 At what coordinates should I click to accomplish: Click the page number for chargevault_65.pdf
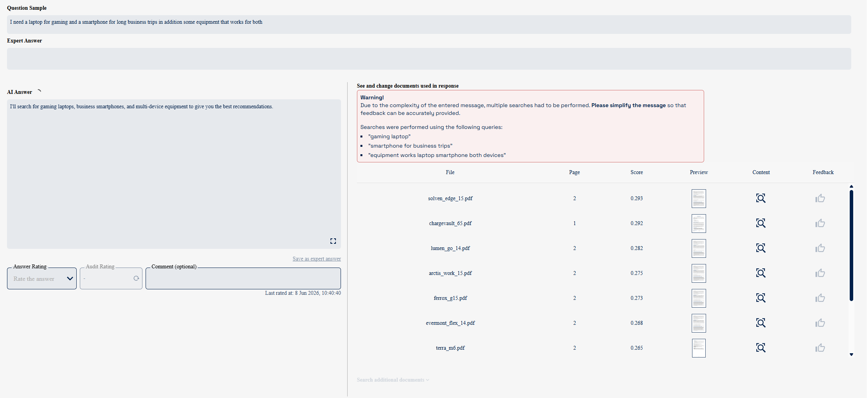point(575,224)
